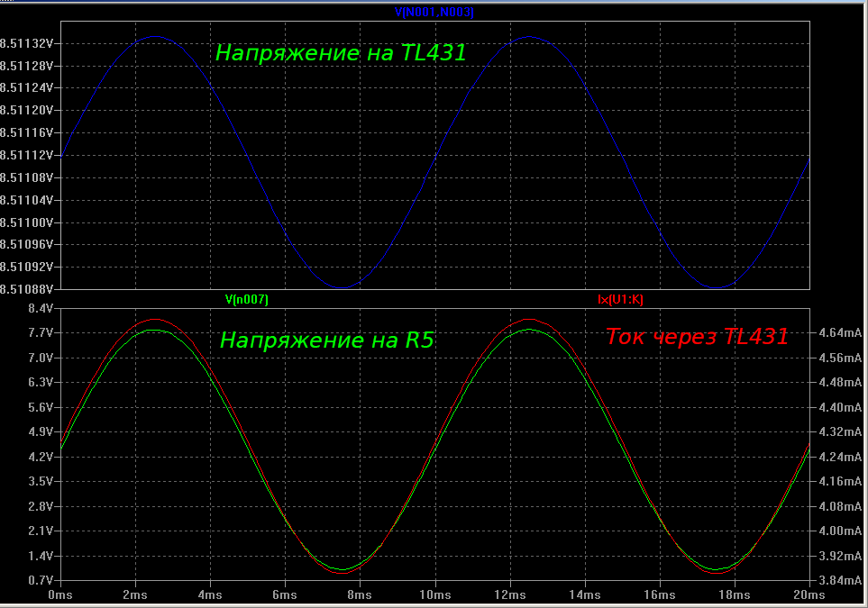Click the 10ms time axis label
868x608 pixels.
[435, 595]
